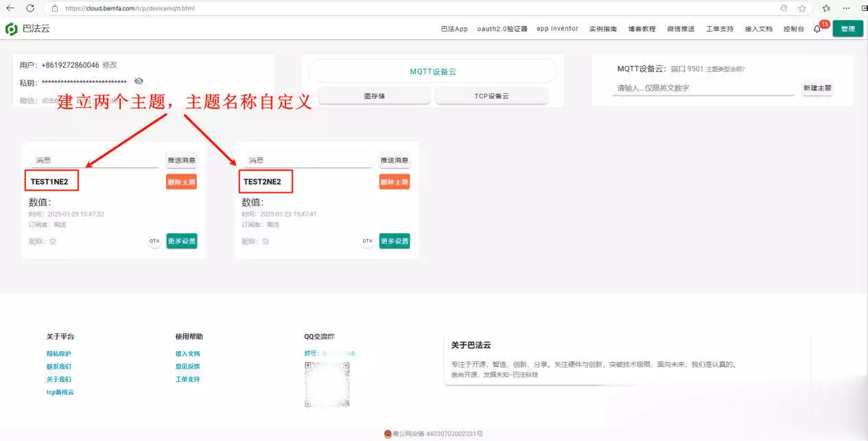Click the 消息 input for TEST2NE2

point(309,160)
